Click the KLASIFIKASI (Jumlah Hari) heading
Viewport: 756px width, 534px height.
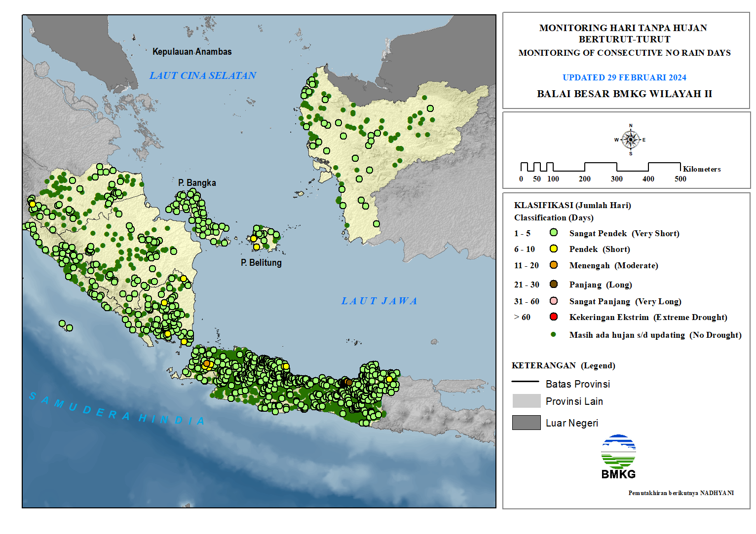tap(572, 205)
